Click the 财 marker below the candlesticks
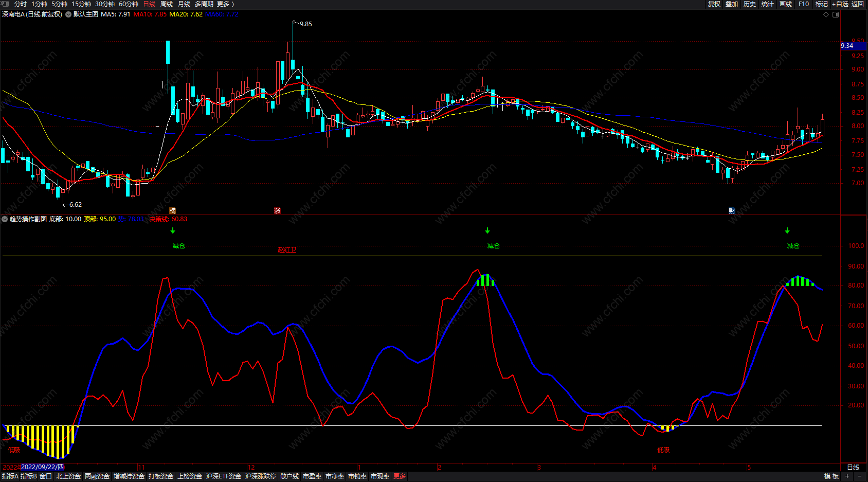The width and height of the screenshot is (868, 482). click(732, 211)
